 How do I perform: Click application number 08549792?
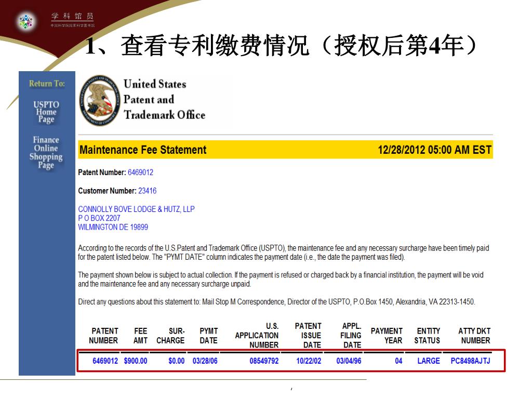pyautogui.click(x=264, y=361)
